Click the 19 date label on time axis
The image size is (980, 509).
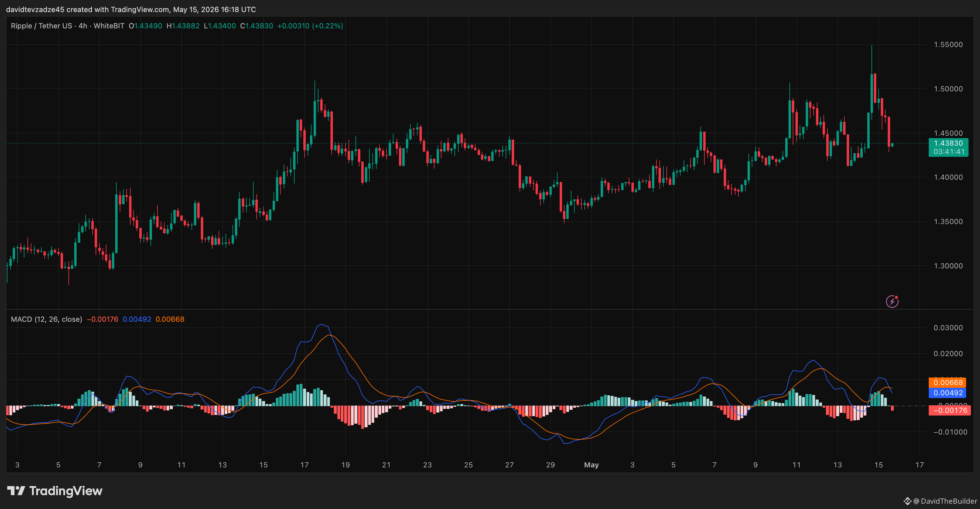tap(346, 465)
